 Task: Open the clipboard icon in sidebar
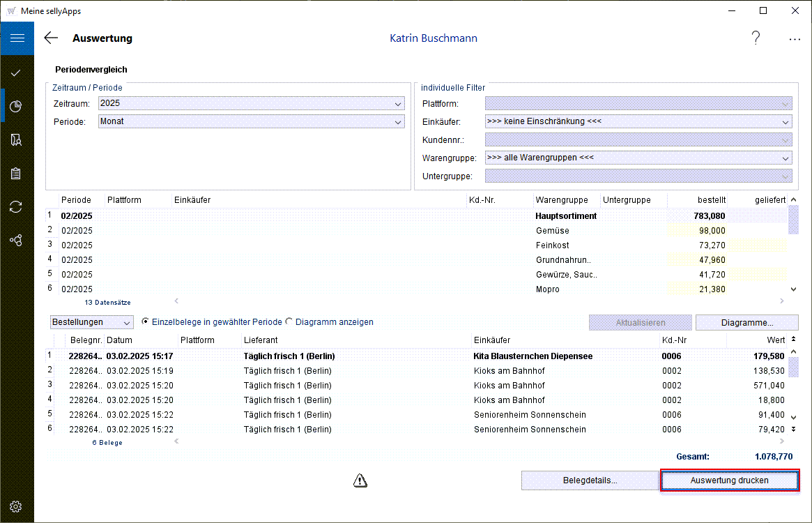tap(16, 173)
